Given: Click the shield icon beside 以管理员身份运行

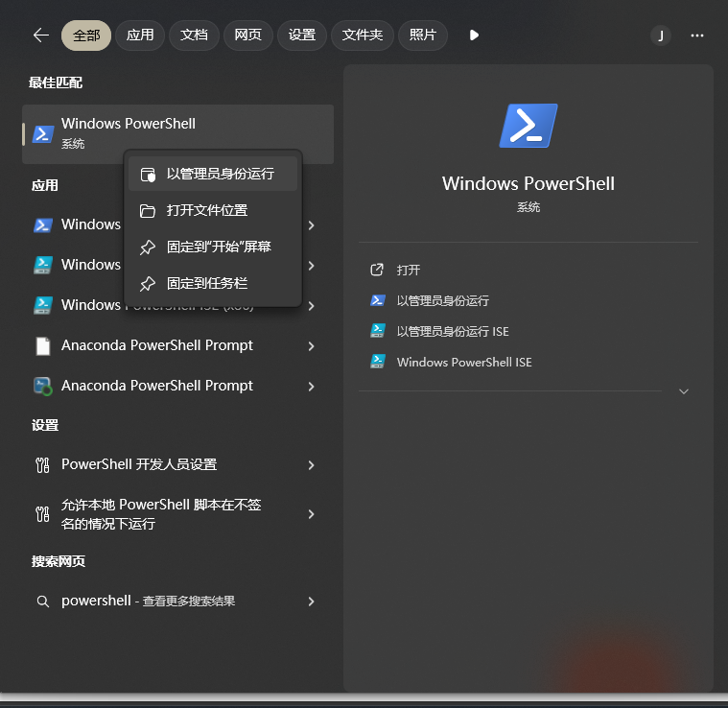Looking at the screenshot, I should [148, 175].
